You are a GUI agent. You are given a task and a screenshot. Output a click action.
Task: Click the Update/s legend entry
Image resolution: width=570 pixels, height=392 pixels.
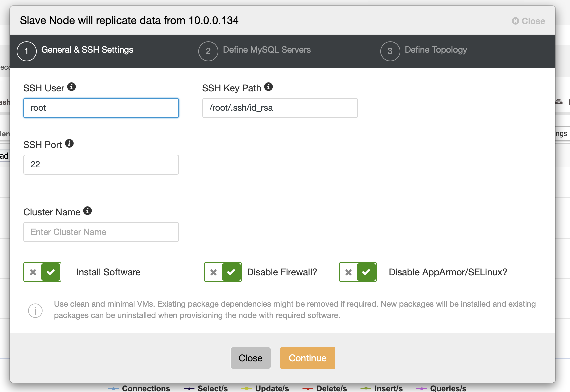pyautogui.click(x=265, y=388)
